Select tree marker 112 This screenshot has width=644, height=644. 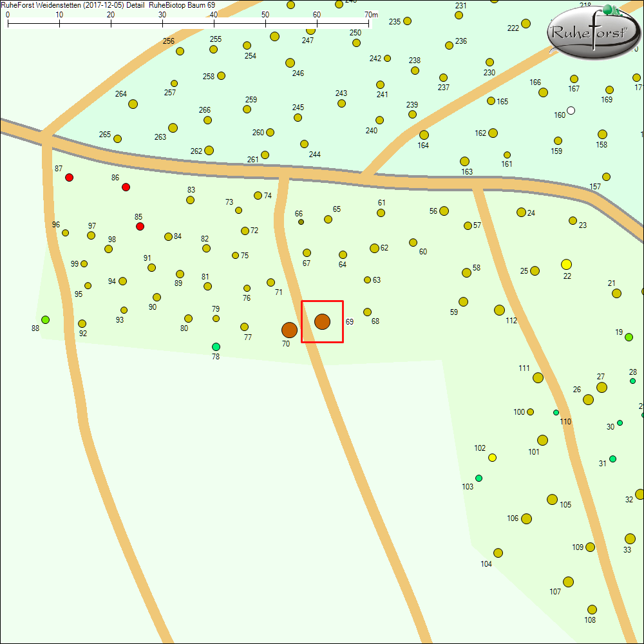499,310
